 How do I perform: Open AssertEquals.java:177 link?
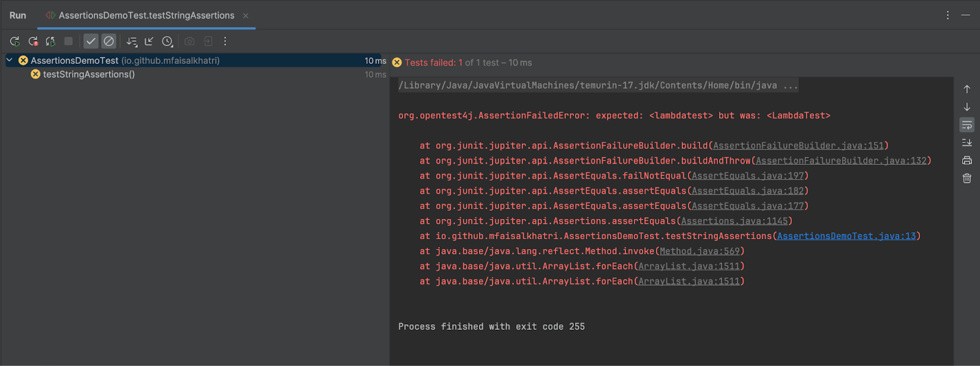[x=748, y=206]
